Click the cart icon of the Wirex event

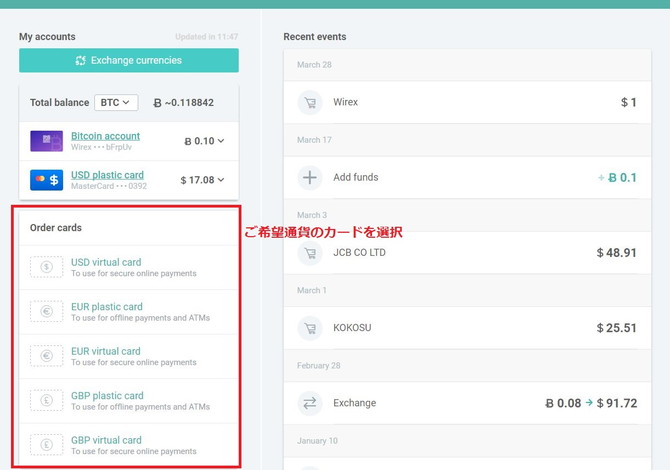(x=310, y=103)
